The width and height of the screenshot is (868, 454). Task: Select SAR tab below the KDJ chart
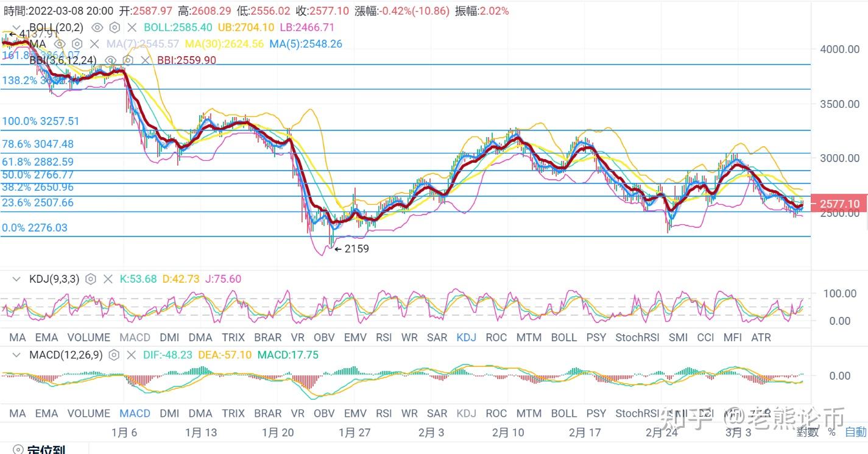[437, 337]
